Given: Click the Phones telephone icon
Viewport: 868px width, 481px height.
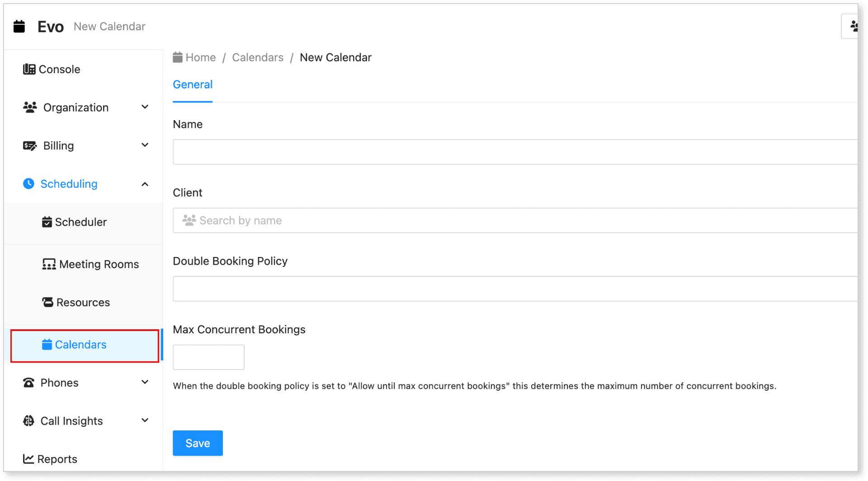Looking at the screenshot, I should point(28,383).
